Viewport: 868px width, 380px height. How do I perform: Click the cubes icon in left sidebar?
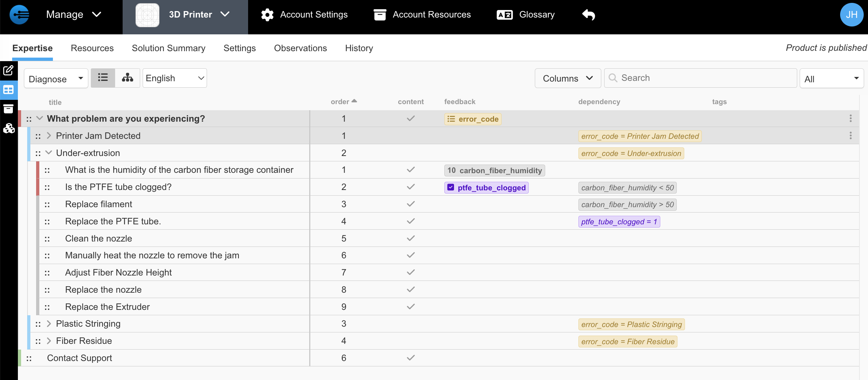click(9, 128)
